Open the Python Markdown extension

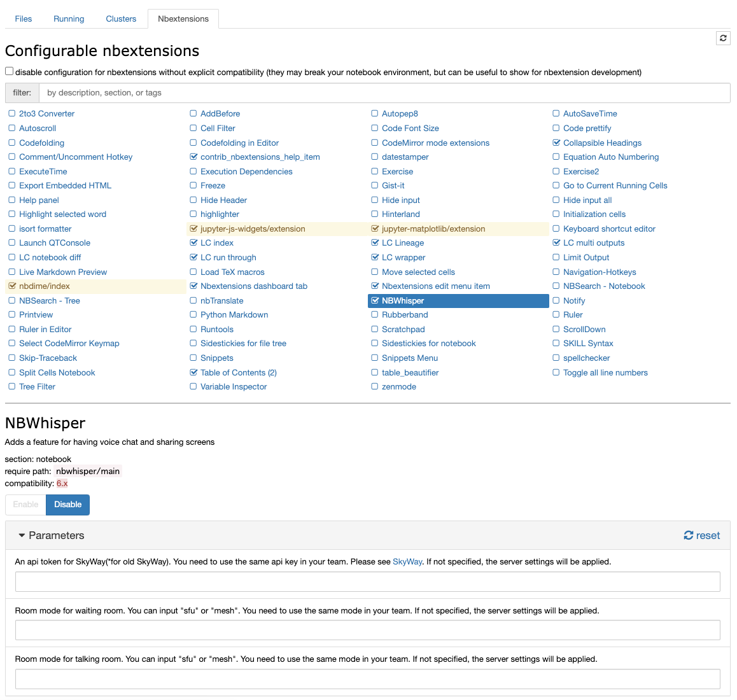235,315
